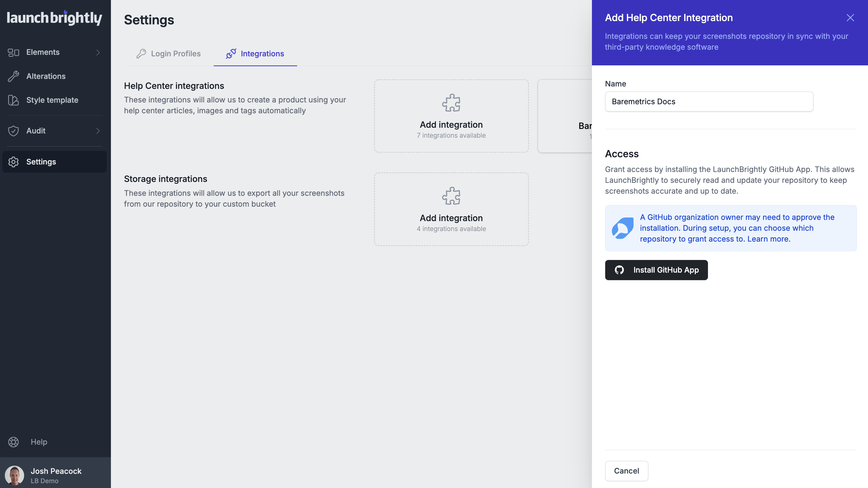Click the Storage integrations heading
Image resolution: width=868 pixels, height=488 pixels.
165,179
